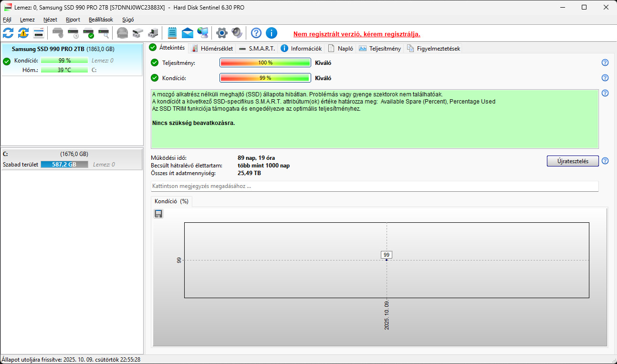Screen dimensions: 617x364
Task: Click the status bar 'Állapot utoljára frissítve' text
Action: point(71,359)
